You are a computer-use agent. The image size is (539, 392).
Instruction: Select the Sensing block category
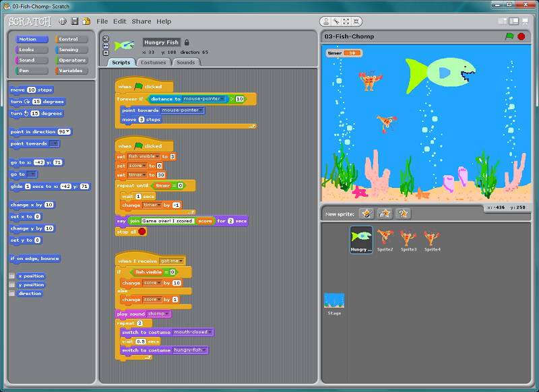(x=71, y=50)
